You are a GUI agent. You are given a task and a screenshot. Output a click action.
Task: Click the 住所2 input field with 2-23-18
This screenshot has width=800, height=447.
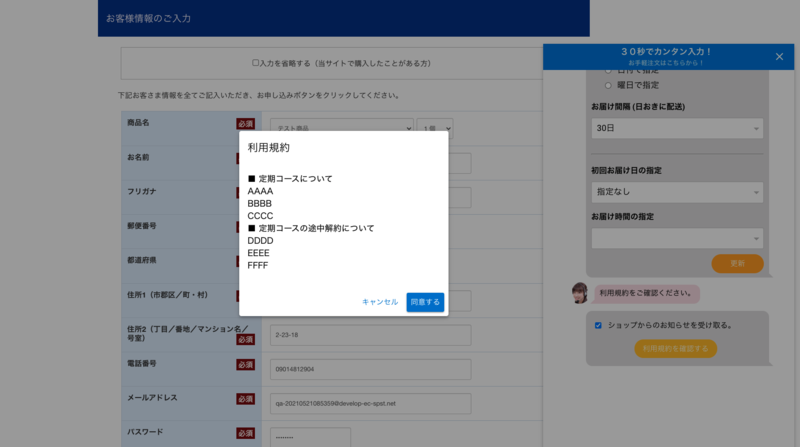[x=370, y=335]
